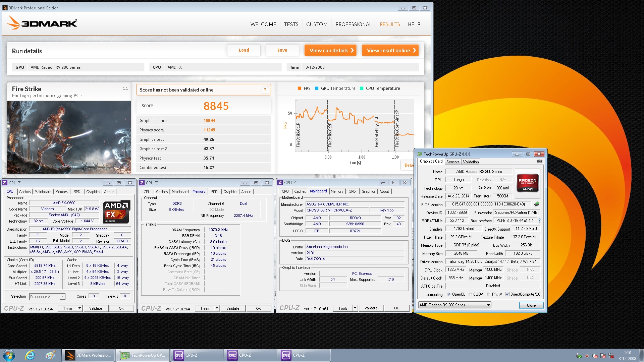Click the disconnected network tray icon
Image resolution: width=644 pixels, height=362 pixels.
point(611,356)
